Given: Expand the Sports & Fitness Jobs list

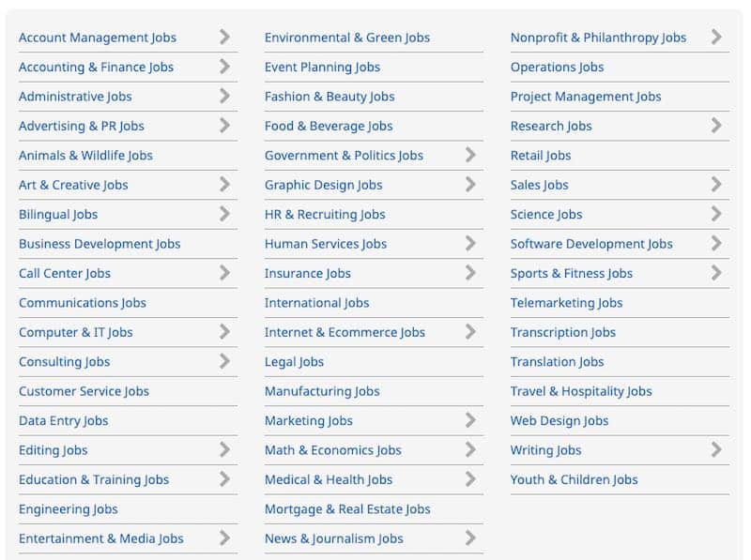Looking at the screenshot, I should [714, 273].
